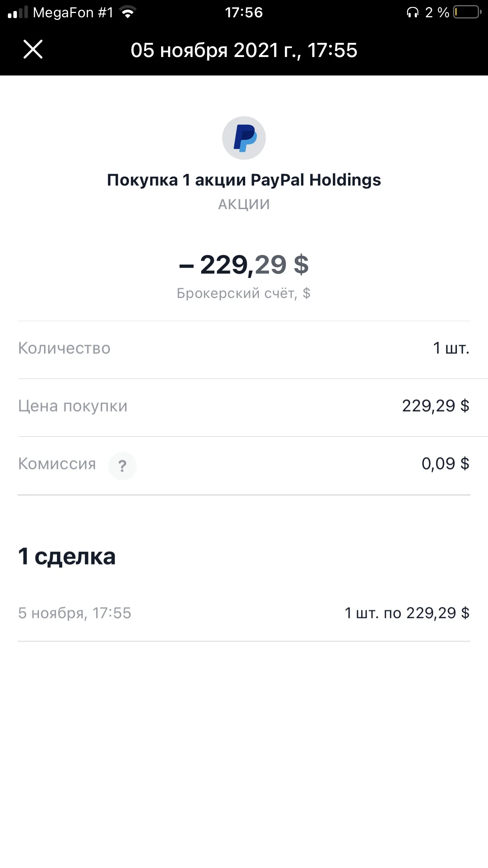Select the Количество row

tap(244, 349)
